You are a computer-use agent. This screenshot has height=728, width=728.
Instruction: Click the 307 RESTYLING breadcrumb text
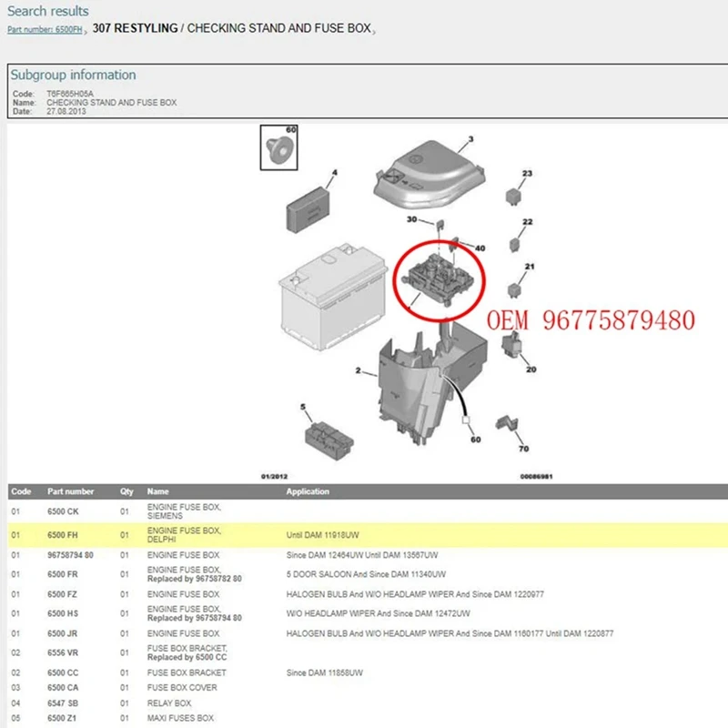[135, 28]
